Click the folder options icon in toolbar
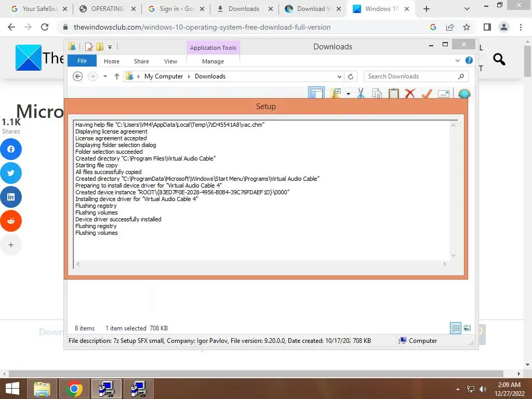The image size is (532, 399). click(336, 93)
